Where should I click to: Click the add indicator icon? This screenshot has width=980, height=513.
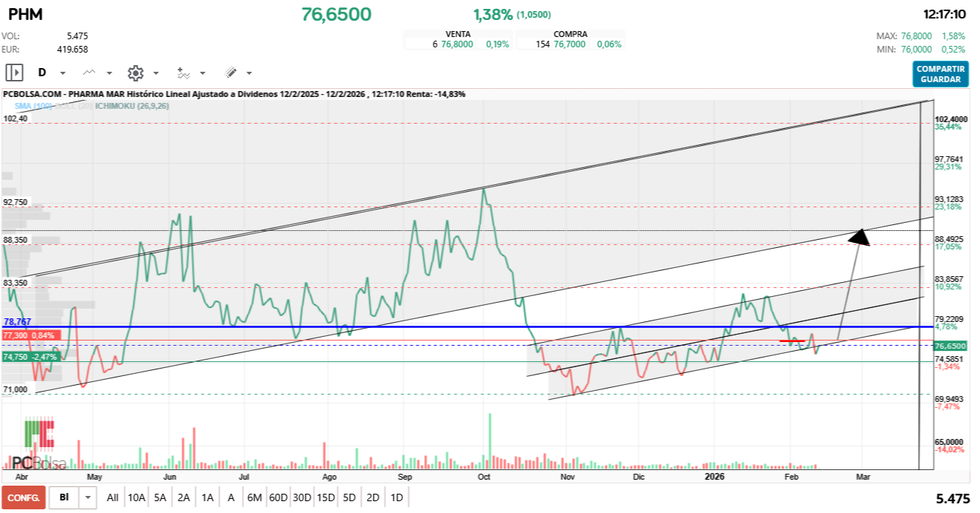tap(183, 73)
